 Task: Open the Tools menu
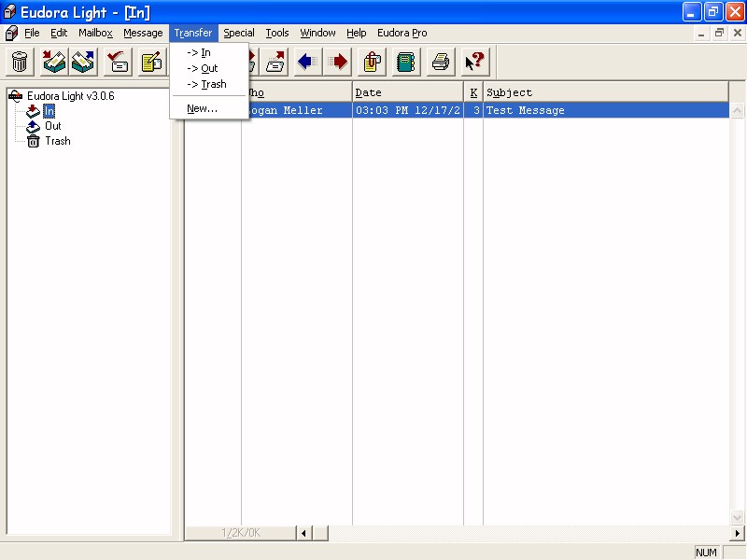tap(277, 33)
